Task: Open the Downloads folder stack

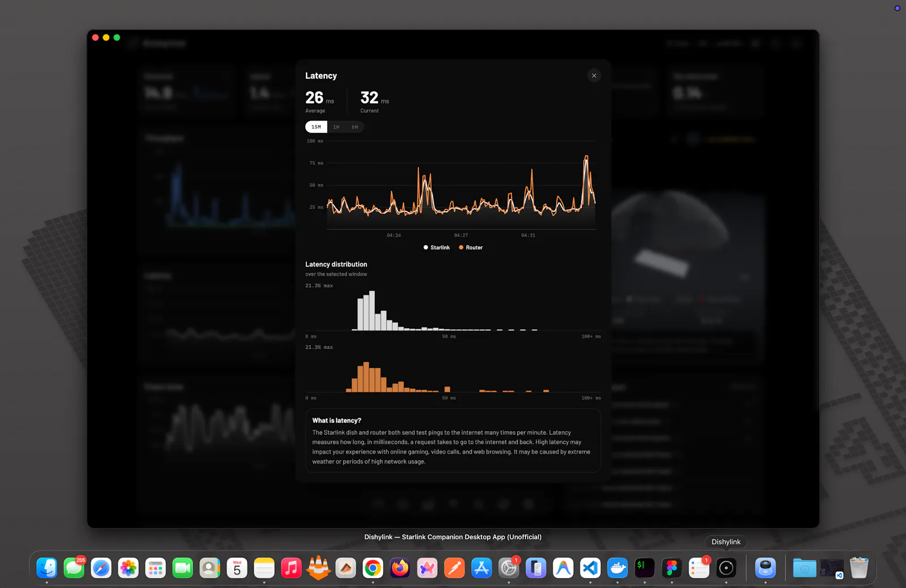Action: coord(805,568)
